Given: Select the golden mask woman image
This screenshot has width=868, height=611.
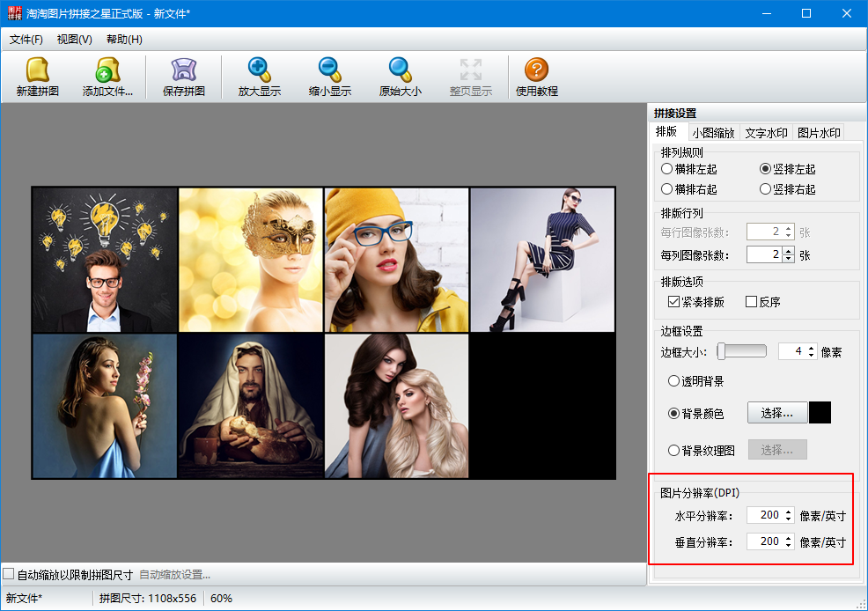Looking at the screenshot, I should pyautogui.click(x=251, y=260).
